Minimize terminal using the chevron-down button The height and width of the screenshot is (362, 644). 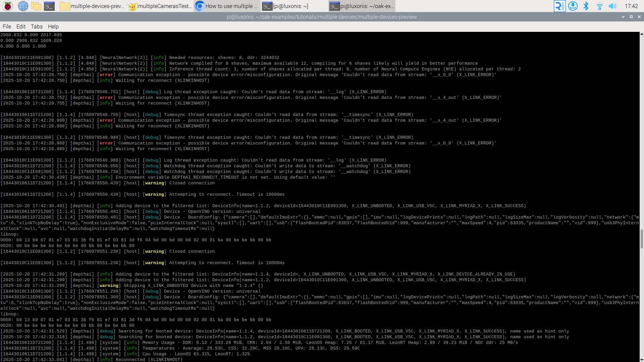(623, 17)
